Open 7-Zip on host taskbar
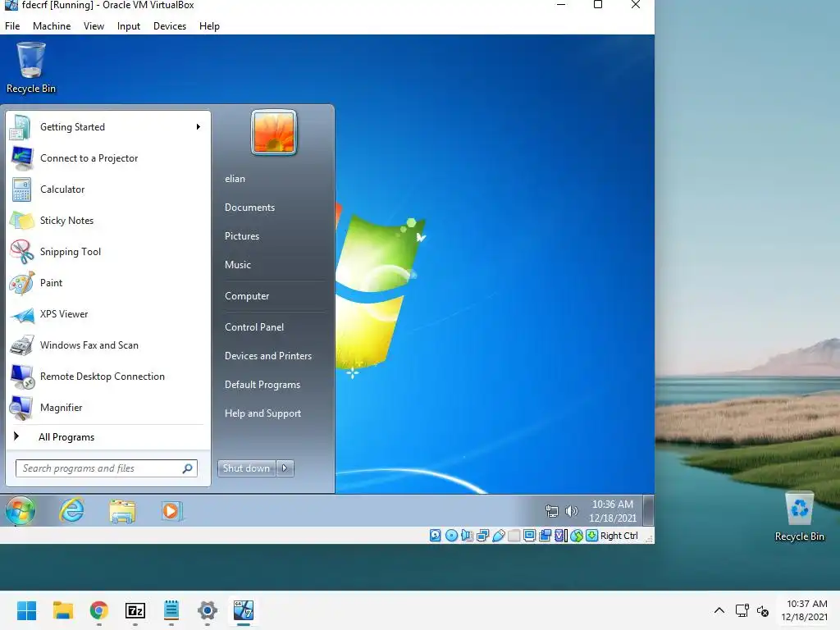 [135, 610]
